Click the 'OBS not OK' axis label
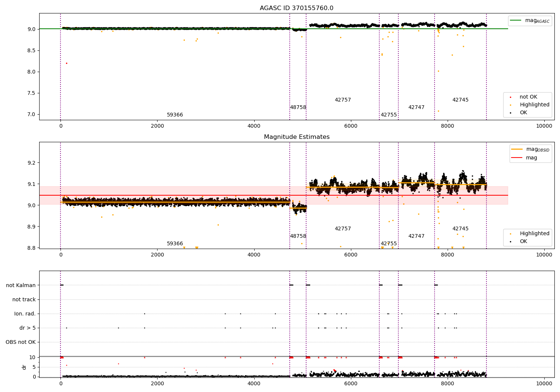Screen dimensions: 560x392 pyautogui.click(x=21, y=342)
